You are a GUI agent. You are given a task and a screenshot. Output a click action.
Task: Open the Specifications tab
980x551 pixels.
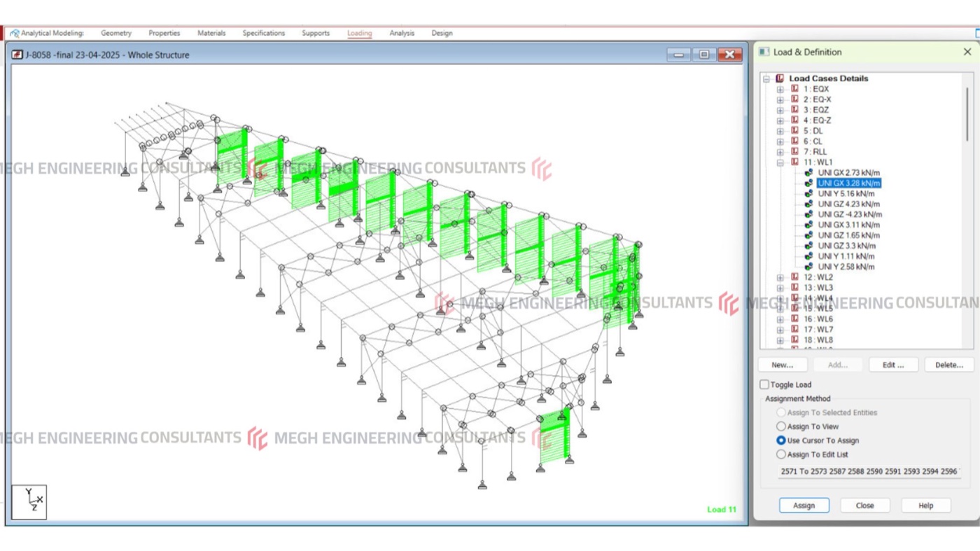[x=264, y=33]
